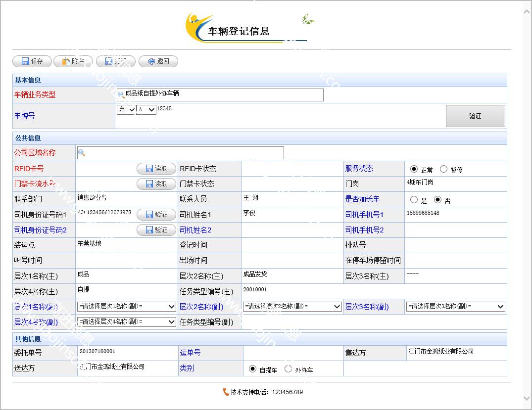Viewport: 532px width, 410px height.
Task: Choose the 外协车 radio option under 类别
Action: coord(288,369)
